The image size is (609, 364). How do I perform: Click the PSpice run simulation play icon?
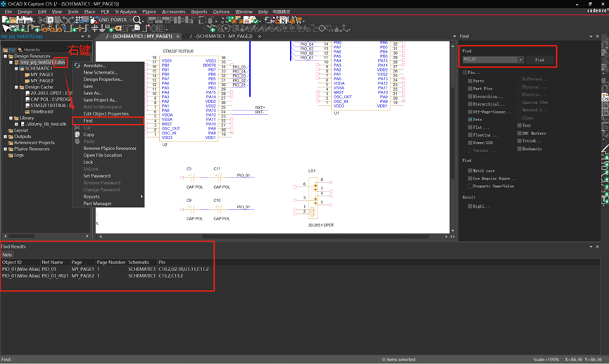pos(225,28)
